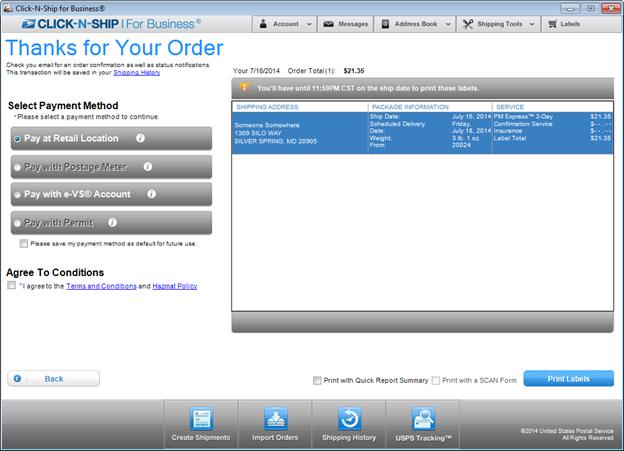Click the USPS eagle logo
The height and width of the screenshot is (451, 624).
(x=28, y=24)
